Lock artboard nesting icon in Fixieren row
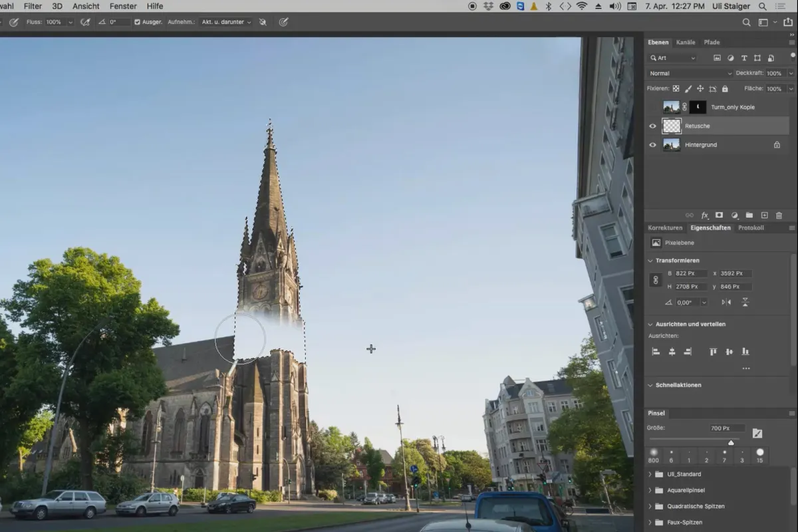The width and height of the screenshot is (798, 532). click(x=713, y=88)
